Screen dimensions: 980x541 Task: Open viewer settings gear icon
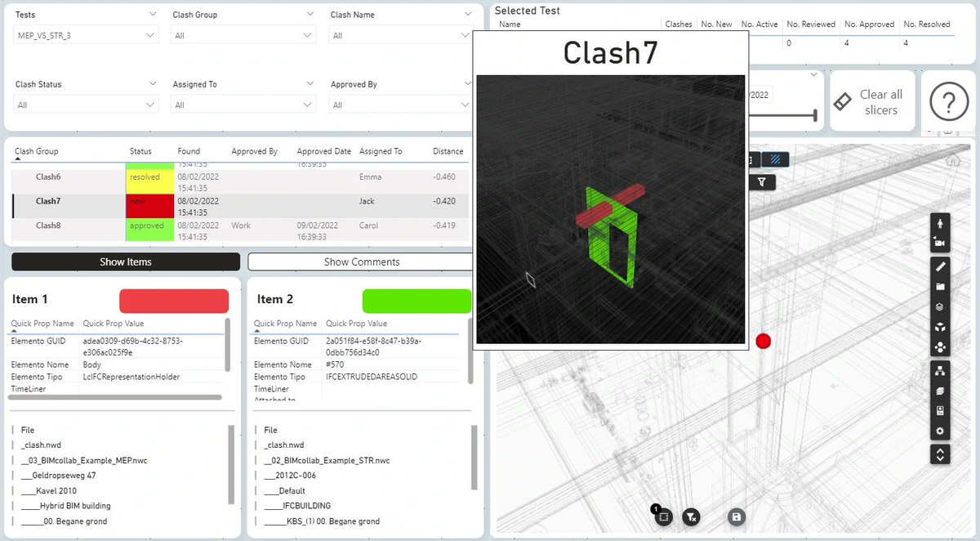[x=940, y=431]
